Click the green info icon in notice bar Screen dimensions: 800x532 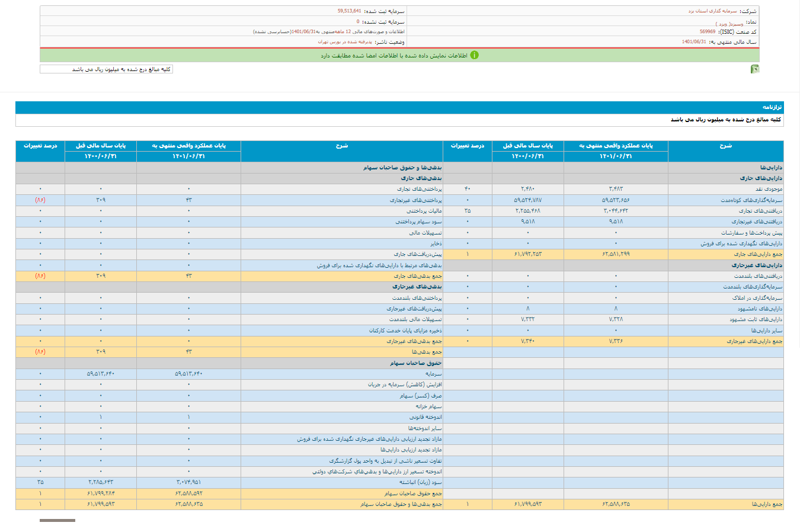coord(474,55)
